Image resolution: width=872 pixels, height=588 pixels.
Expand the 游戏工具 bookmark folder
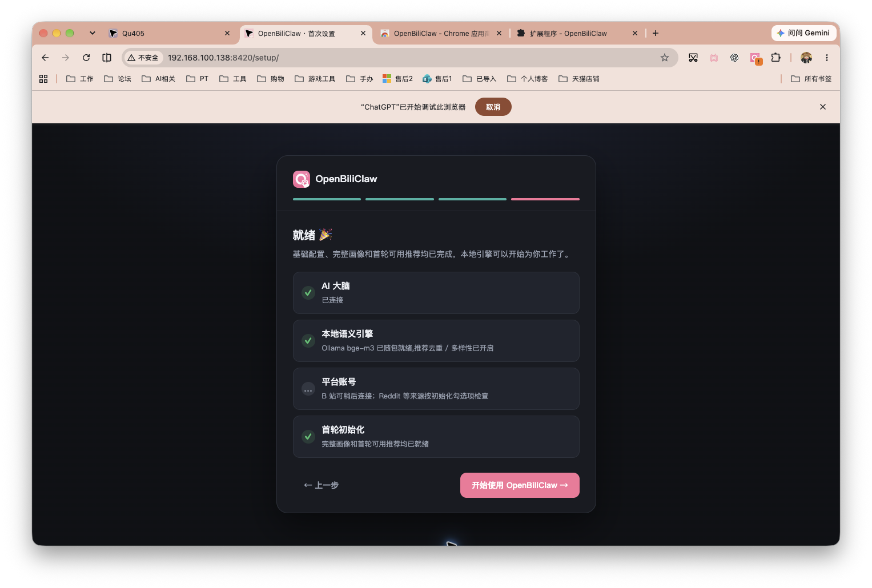(315, 79)
